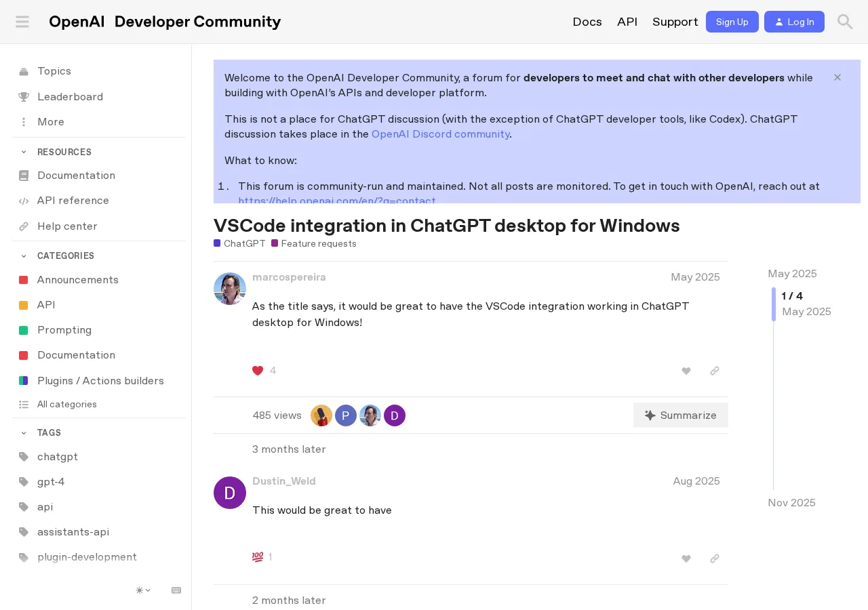Image resolution: width=868 pixels, height=610 pixels.
Task: Select the purple Feature requests category badge
Action: click(x=314, y=243)
